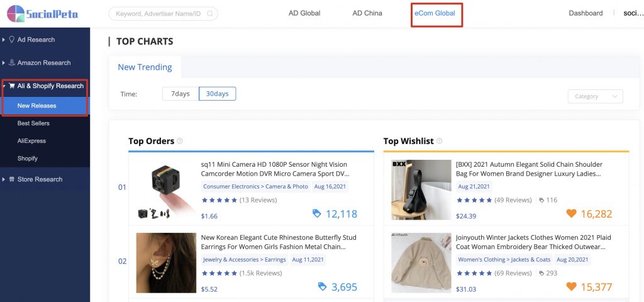Click small tag icon beside 293
644x302 pixels.
point(541,273)
